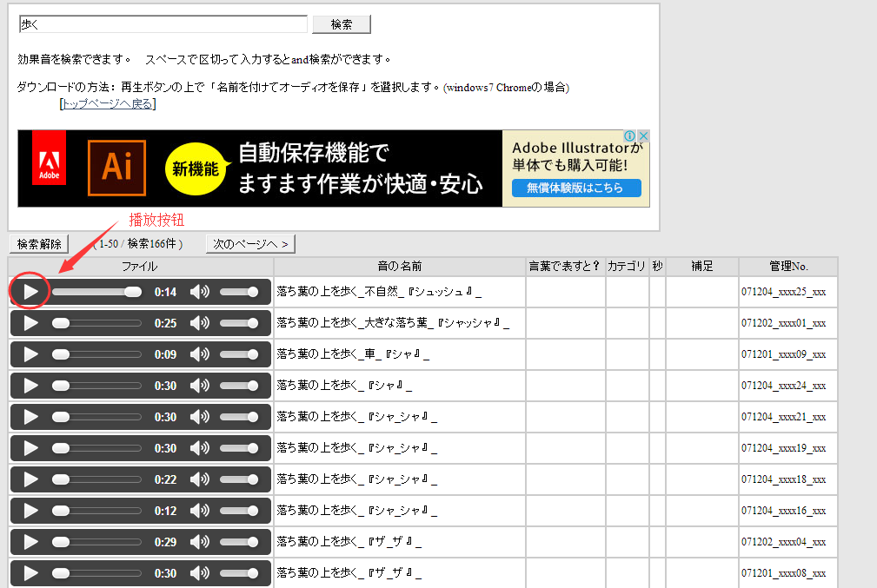Click the 検索解除 button

[x=39, y=244]
